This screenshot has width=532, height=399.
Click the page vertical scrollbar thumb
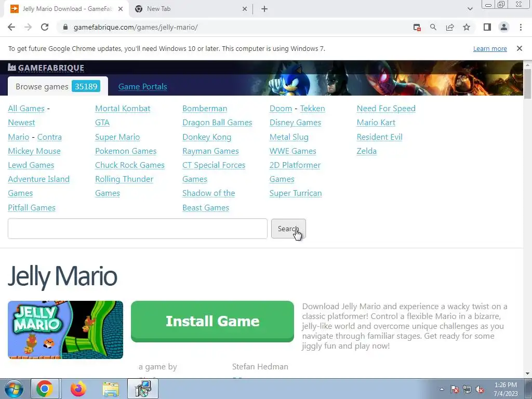coord(527,84)
